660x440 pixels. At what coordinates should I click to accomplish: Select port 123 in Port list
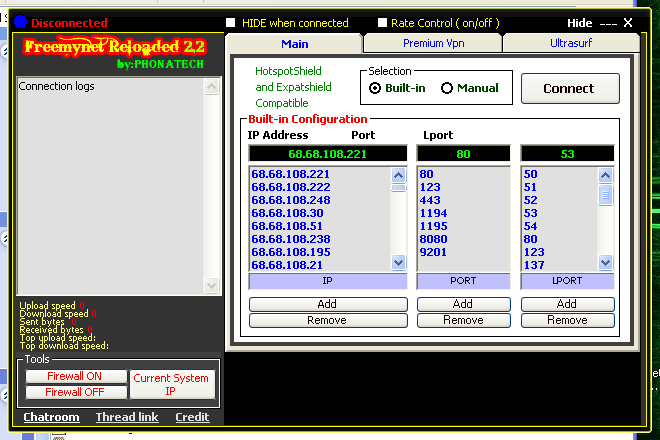point(430,187)
